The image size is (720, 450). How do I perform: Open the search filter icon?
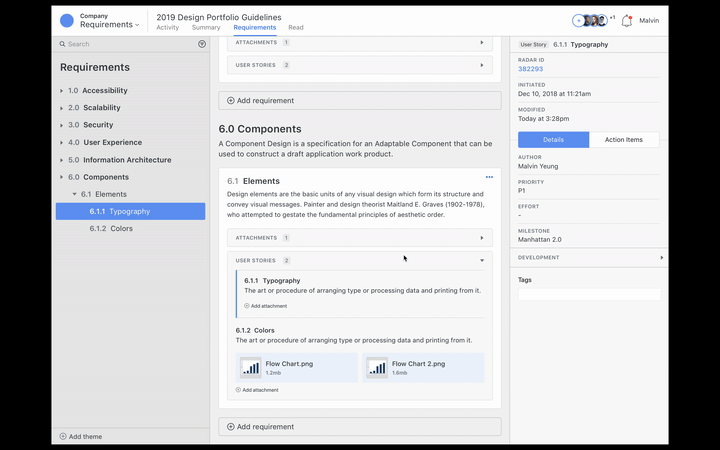tap(202, 44)
